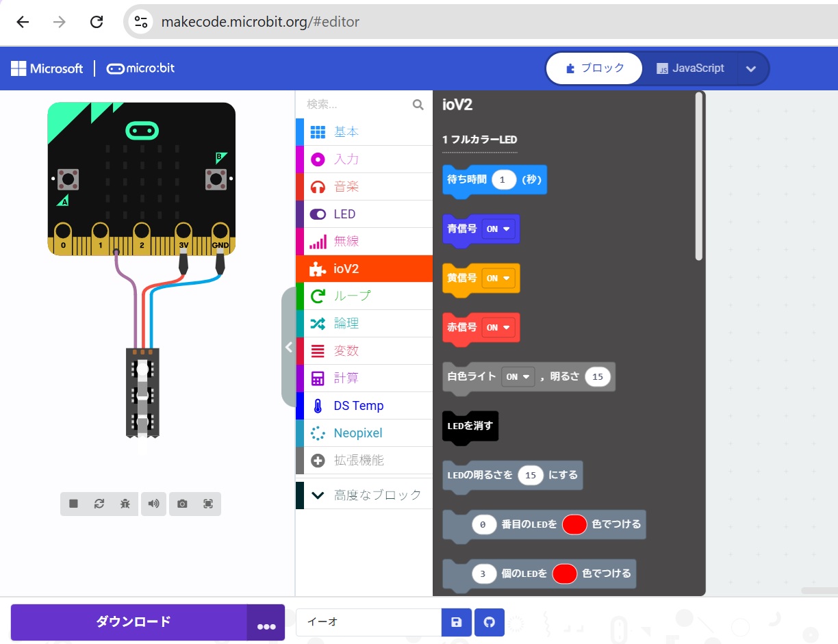
Task: Select the Neopixel category in the toolbox
Action: [x=357, y=433]
